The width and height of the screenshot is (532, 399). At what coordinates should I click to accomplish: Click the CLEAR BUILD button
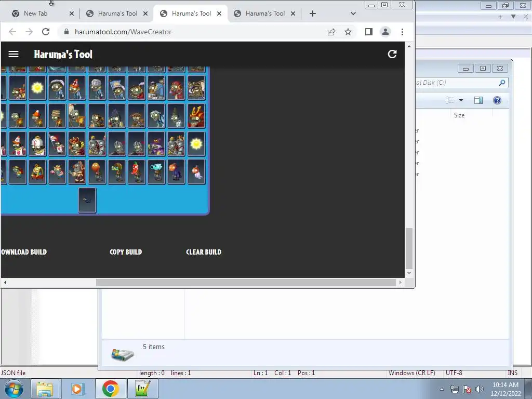(204, 252)
